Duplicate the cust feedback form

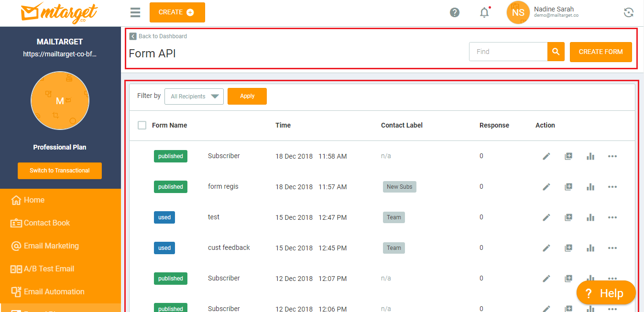pos(568,248)
